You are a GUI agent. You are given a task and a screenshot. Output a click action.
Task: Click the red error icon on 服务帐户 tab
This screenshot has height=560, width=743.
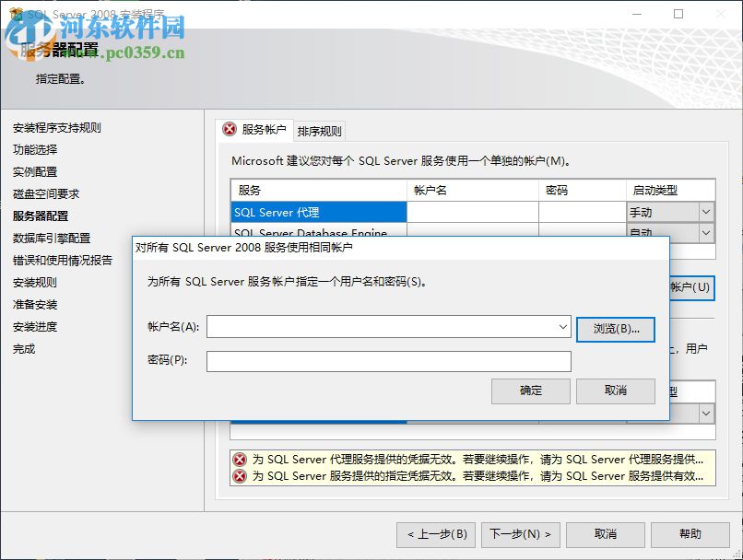(x=230, y=129)
